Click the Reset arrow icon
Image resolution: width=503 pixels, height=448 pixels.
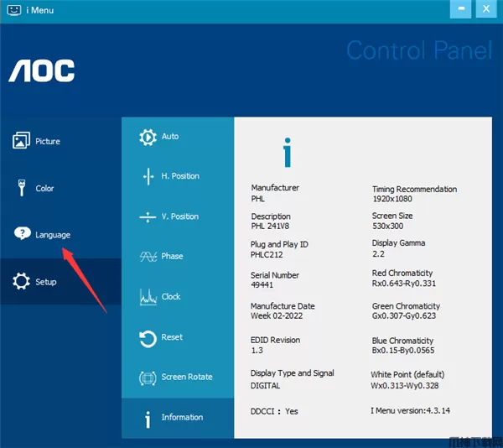pyautogui.click(x=148, y=337)
